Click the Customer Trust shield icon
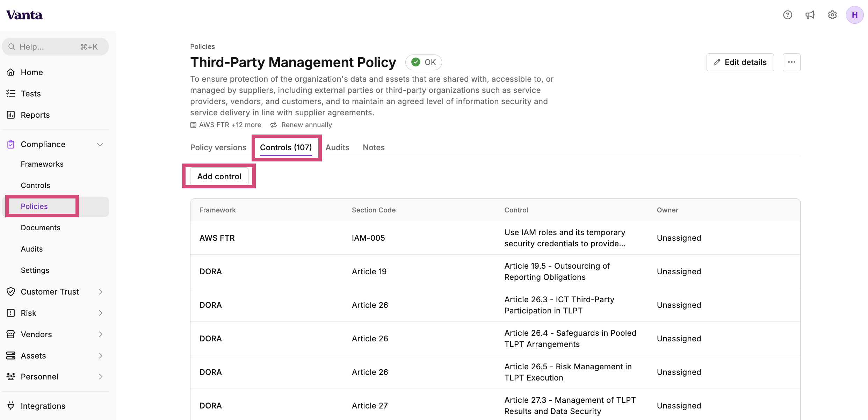868x420 pixels. 11,292
